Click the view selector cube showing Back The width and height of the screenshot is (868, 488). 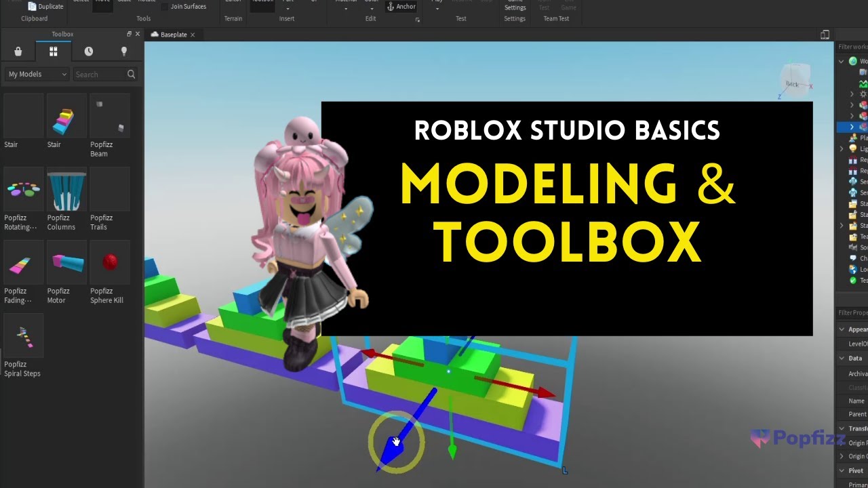click(794, 81)
